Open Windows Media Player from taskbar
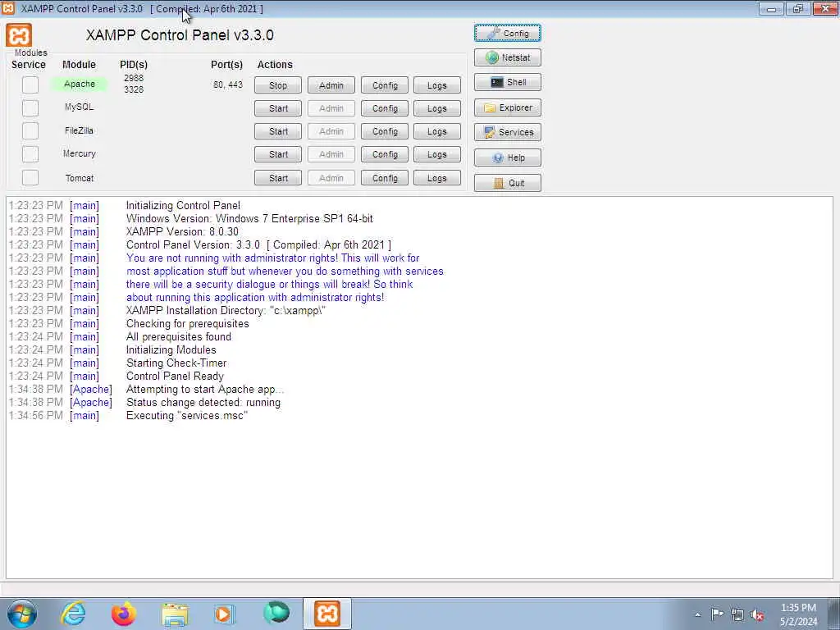Image resolution: width=840 pixels, height=630 pixels. (x=224, y=614)
